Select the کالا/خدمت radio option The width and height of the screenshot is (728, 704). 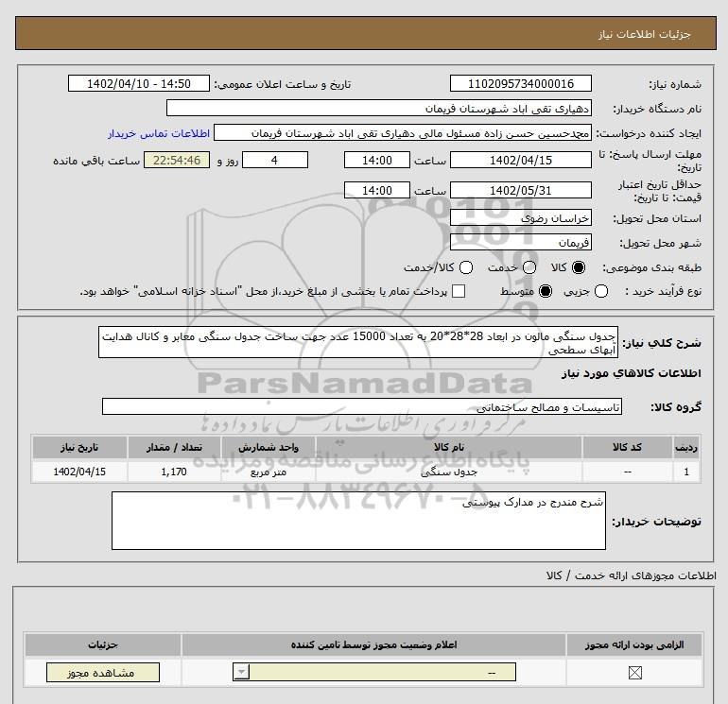pyautogui.click(x=466, y=267)
